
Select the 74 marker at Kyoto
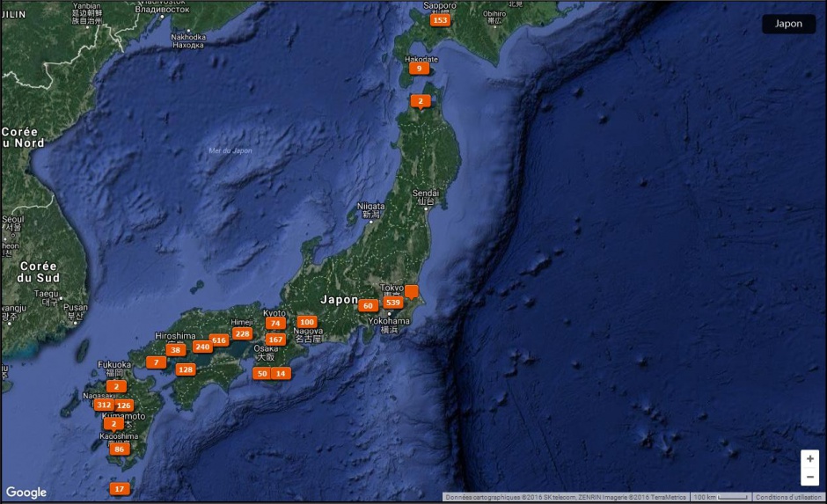(x=275, y=323)
